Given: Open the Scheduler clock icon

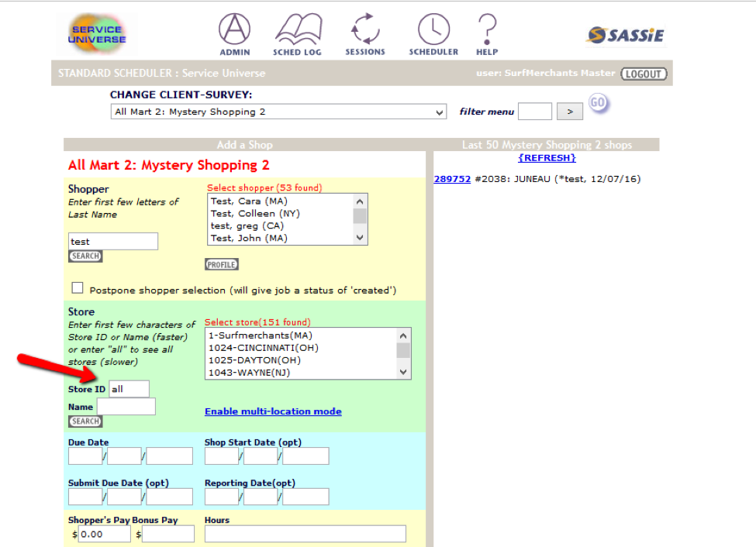Looking at the screenshot, I should (x=433, y=34).
